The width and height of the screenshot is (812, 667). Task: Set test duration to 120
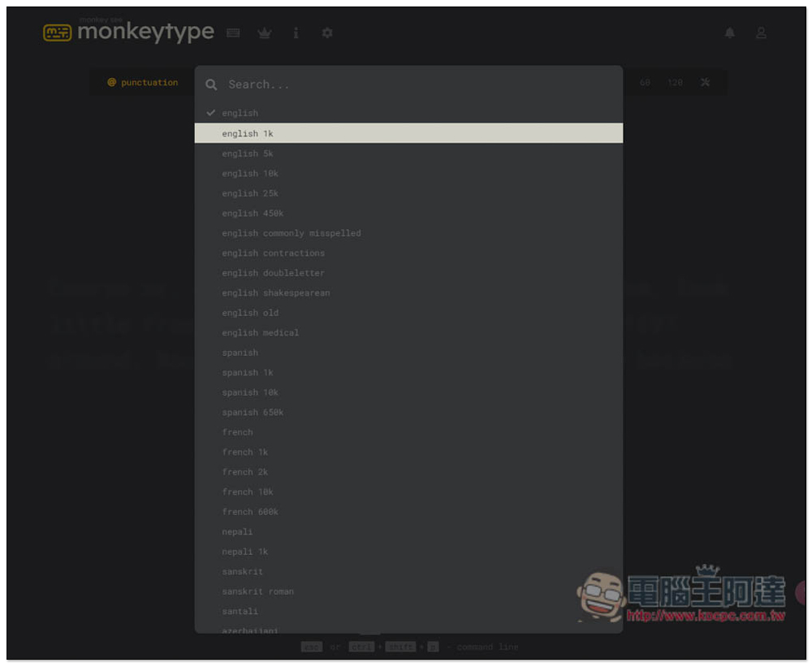click(x=675, y=82)
